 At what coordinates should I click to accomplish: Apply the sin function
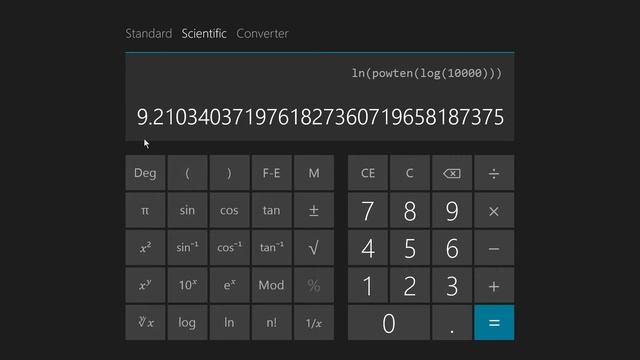coord(187,210)
